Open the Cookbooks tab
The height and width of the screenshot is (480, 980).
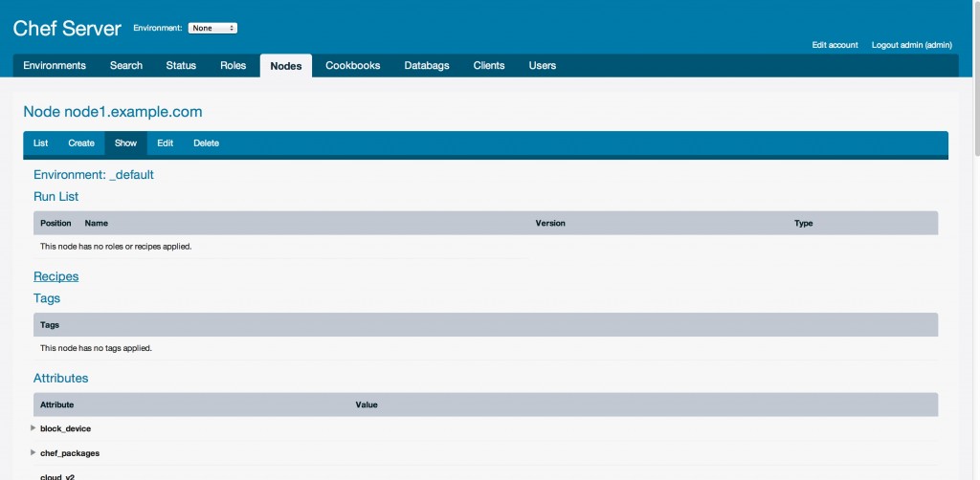[352, 66]
